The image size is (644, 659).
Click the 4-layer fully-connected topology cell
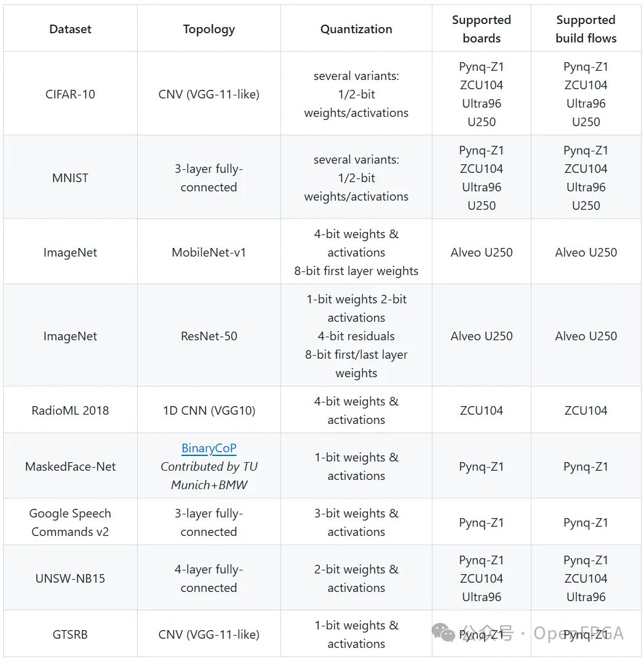pos(209,578)
